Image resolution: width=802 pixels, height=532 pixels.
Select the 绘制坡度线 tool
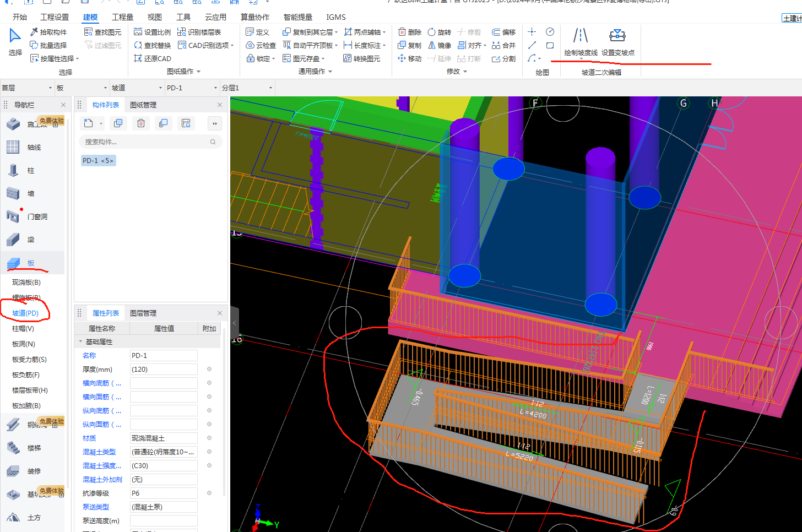point(581,42)
